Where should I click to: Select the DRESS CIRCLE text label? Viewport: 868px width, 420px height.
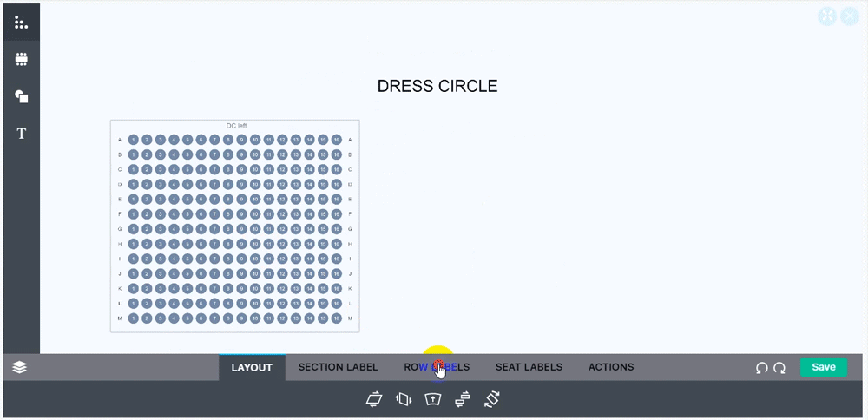437,86
